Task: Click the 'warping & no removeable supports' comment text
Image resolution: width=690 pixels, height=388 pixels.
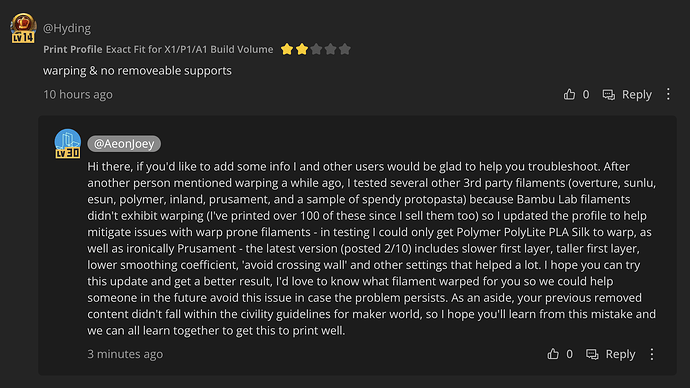Action: (137, 70)
